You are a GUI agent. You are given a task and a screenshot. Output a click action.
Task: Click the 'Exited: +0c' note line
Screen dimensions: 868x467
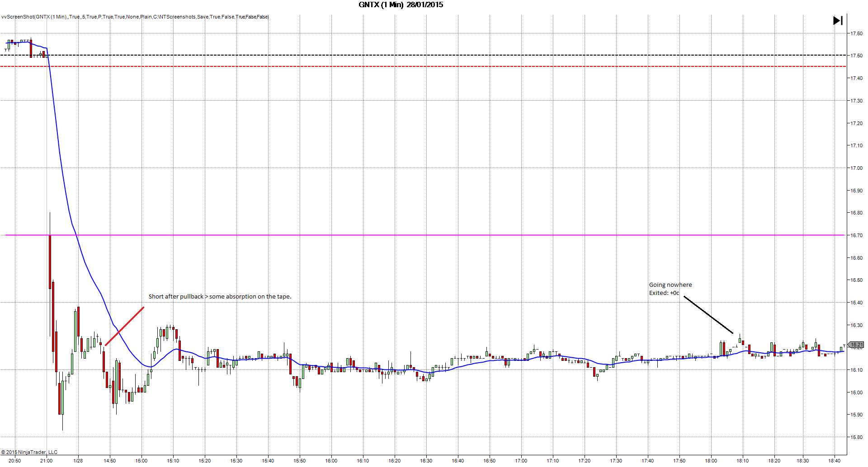tap(664, 293)
